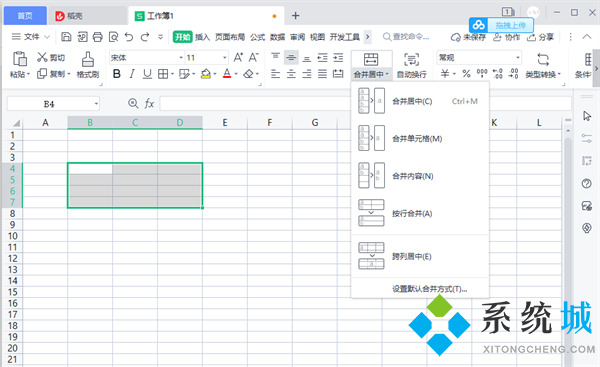Click the thousands separator icon
Screen dimensions: 600x367
[482, 73]
